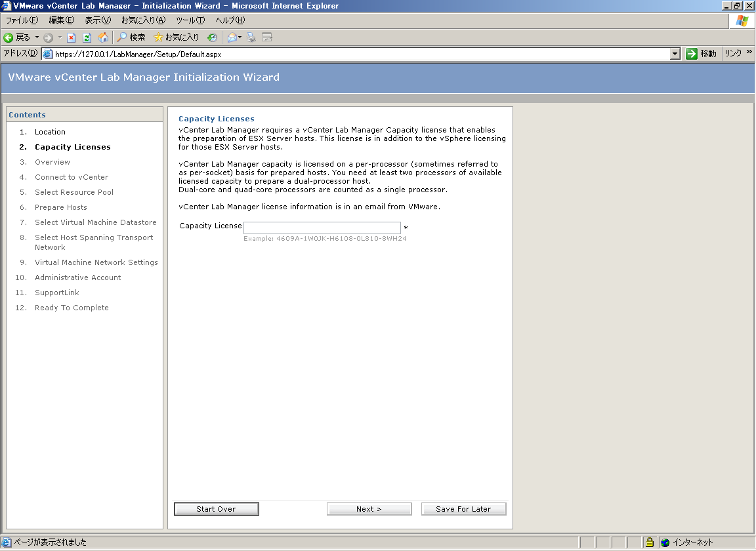Click the Save For Later button
756x551 pixels.
[464, 509]
